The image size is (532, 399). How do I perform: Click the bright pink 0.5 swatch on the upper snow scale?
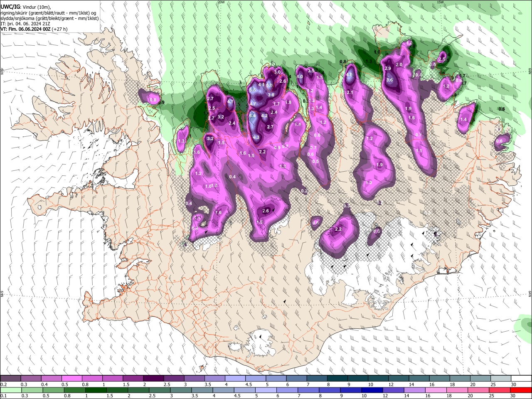(71, 378)
